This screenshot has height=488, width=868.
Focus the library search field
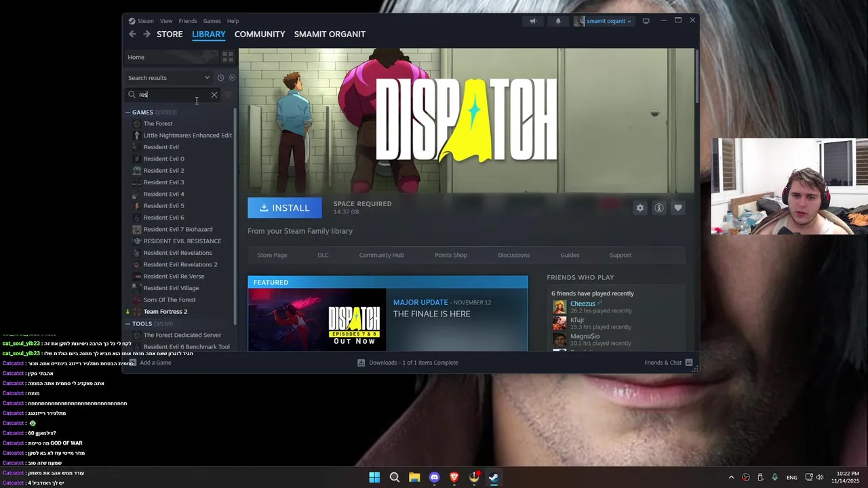point(173,95)
